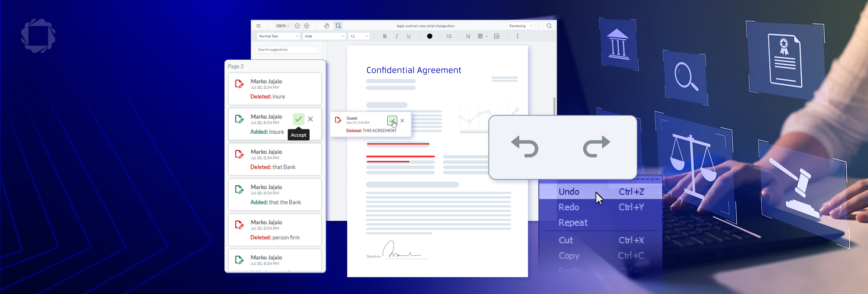Viewport: 868px width, 294px height.
Task: Select the 'Deleted: inure' suggestion card
Action: click(x=275, y=89)
